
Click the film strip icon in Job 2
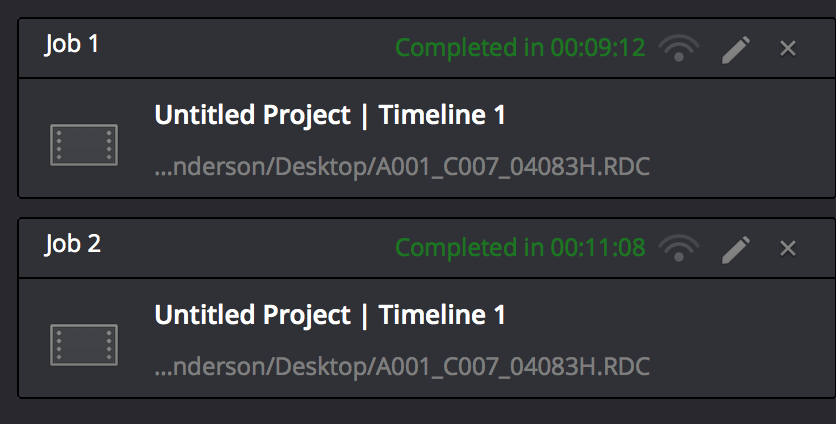(x=84, y=345)
